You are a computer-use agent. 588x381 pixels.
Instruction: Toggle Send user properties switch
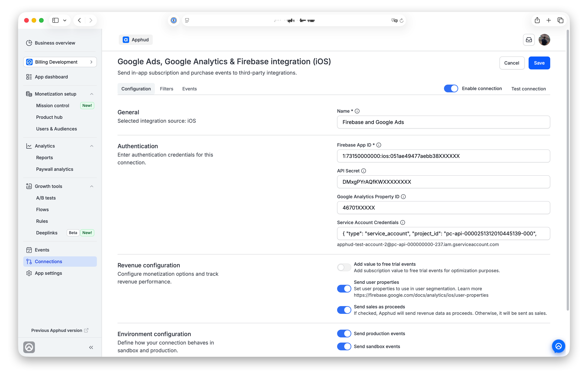tap(344, 289)
